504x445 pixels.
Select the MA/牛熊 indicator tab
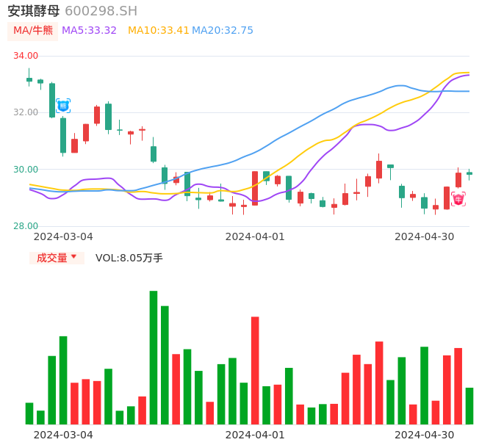tap(33, 31)
